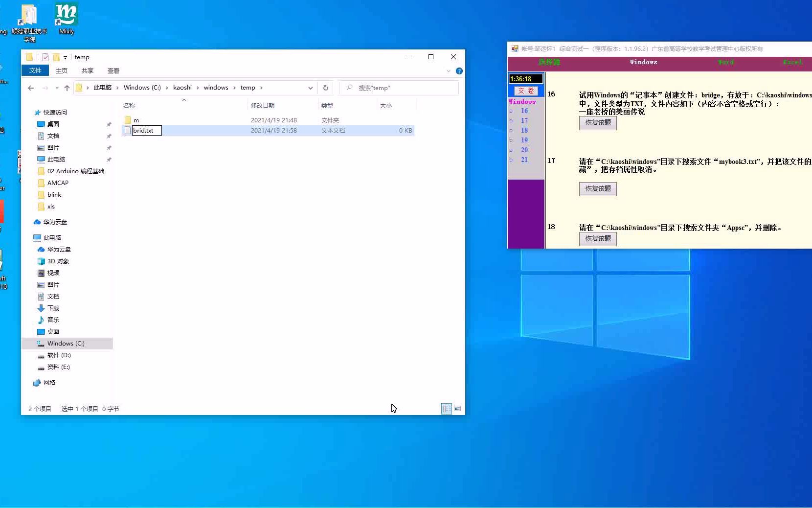Refresh the temp folder view

[326, 88]
